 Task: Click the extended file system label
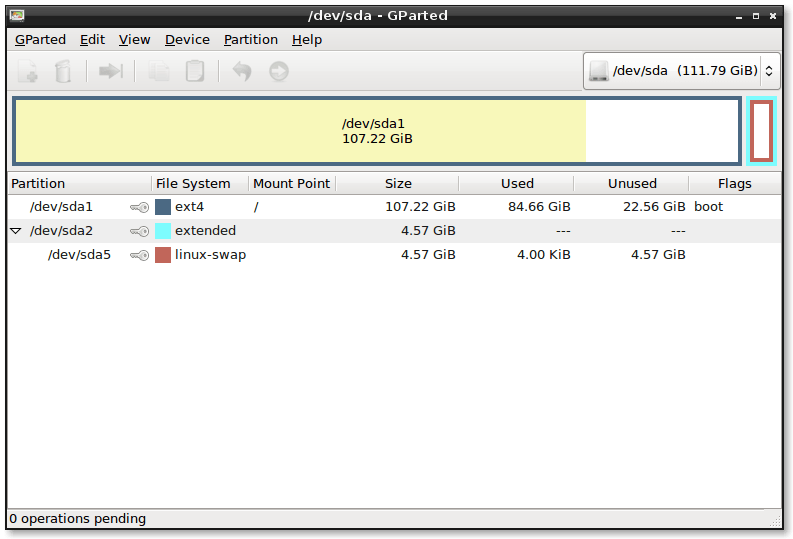[205, 231]
